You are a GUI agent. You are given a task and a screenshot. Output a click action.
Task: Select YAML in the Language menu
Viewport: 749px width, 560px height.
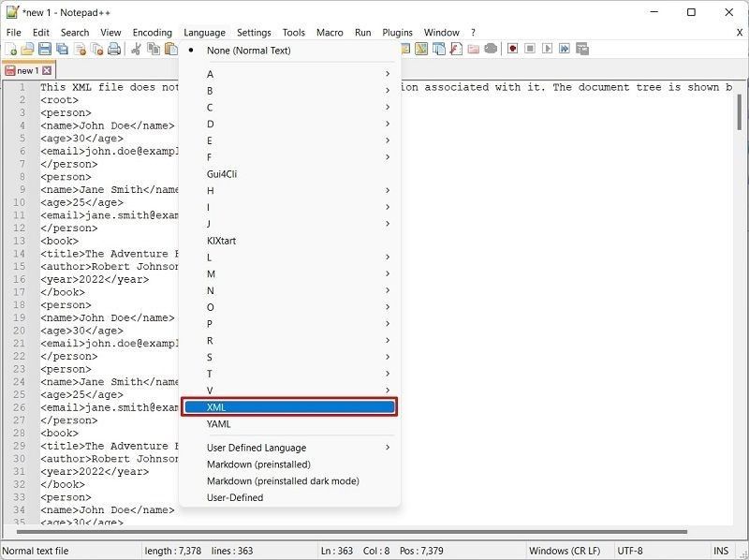289,424
